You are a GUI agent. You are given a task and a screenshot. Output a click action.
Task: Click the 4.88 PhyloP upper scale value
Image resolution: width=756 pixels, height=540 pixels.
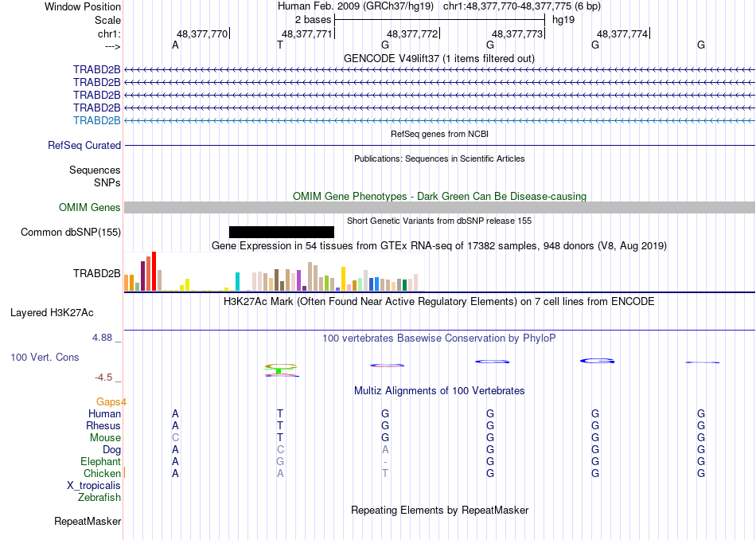(x=102, y=338)
